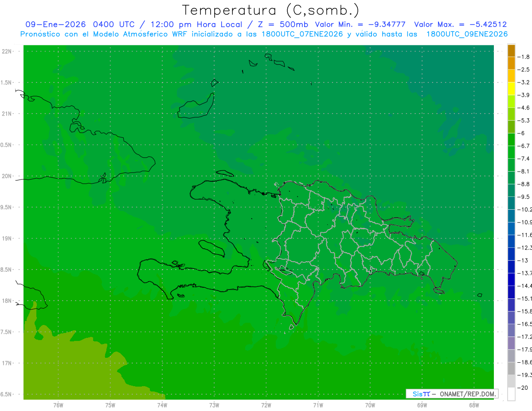Click legend value "-13"
The height and width of the screenshot is (411, 532).
pyautogui.click(x=523, y=260)
